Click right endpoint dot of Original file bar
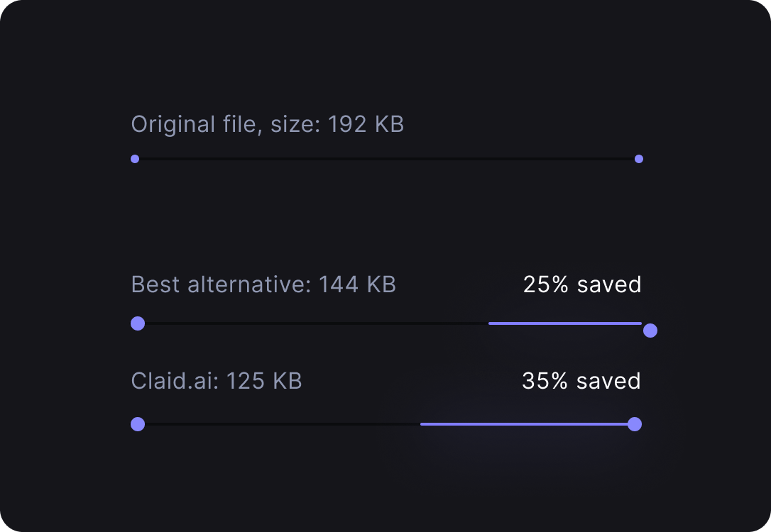Screen dimensions: 771x532 (639, 159)
